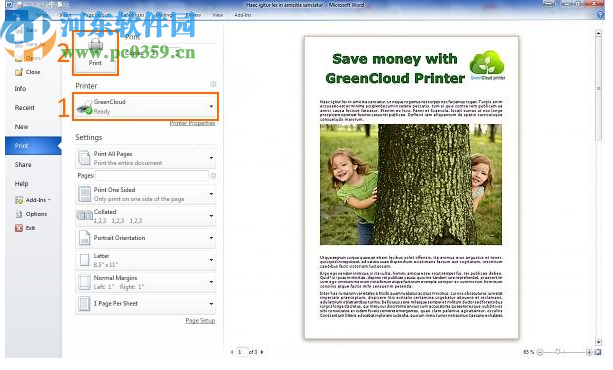
Task: Open the Letter paper size dropdown
Action: (x=145, y=260)
